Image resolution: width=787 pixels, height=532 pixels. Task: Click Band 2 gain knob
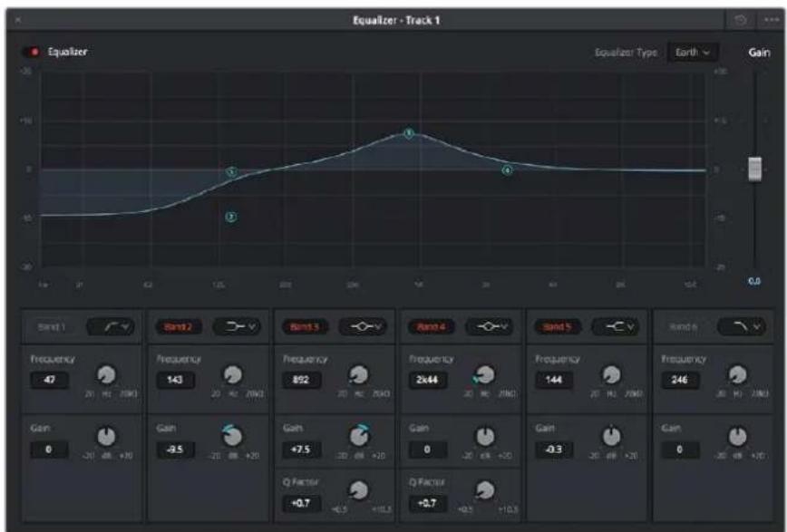(232, 437)
